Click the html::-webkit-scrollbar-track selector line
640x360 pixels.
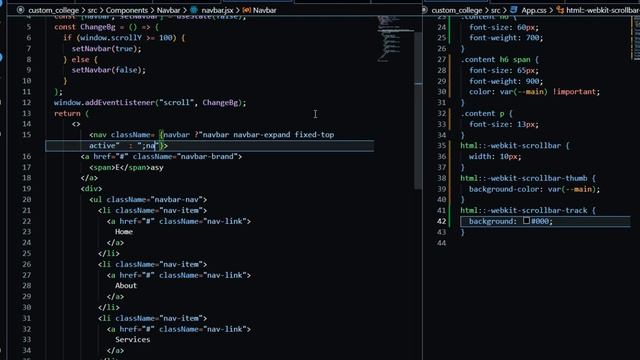point(528,210)
